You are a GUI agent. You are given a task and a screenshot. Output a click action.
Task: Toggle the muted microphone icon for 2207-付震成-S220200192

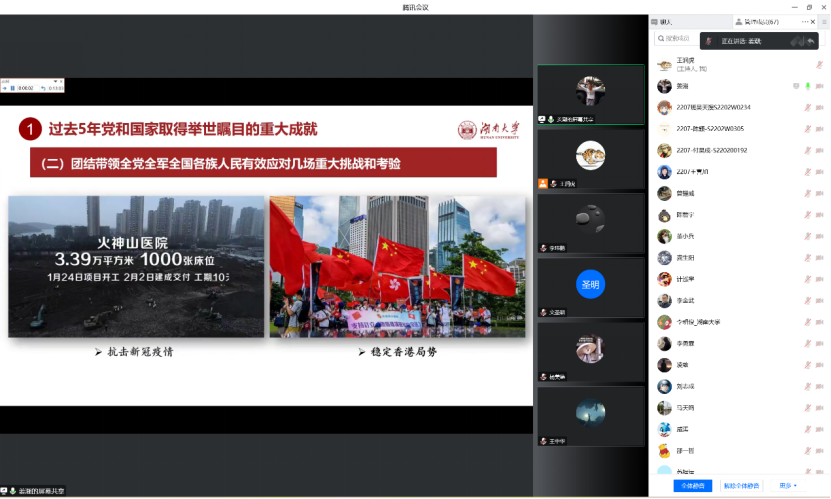tap(808, 151)
